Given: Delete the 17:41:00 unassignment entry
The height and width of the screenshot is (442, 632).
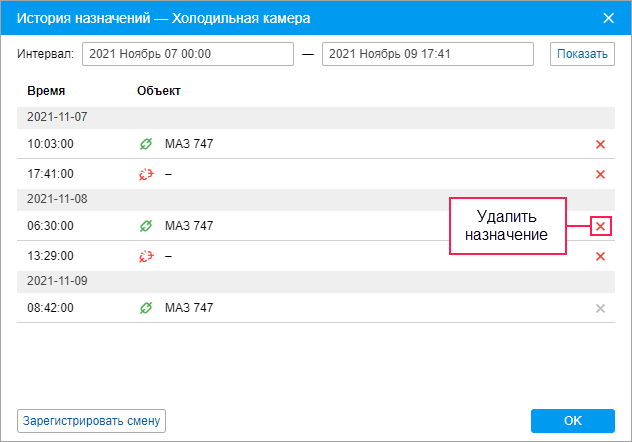Looking at the screenshot, I should point(600,174).
